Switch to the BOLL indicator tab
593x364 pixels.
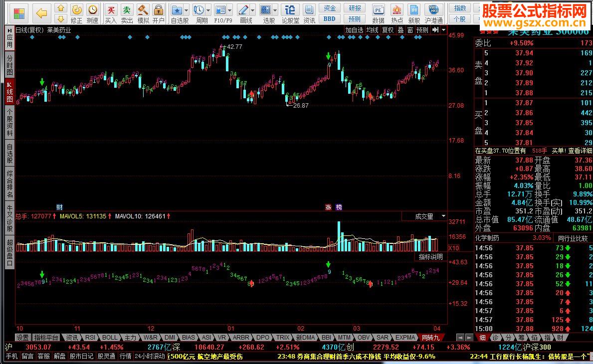[x=110, y=338]
